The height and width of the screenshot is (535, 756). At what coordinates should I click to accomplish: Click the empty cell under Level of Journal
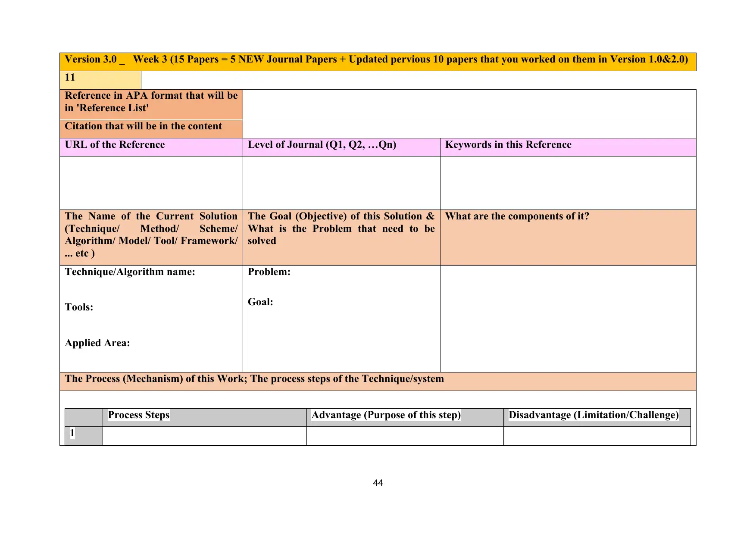coord(341,183)
